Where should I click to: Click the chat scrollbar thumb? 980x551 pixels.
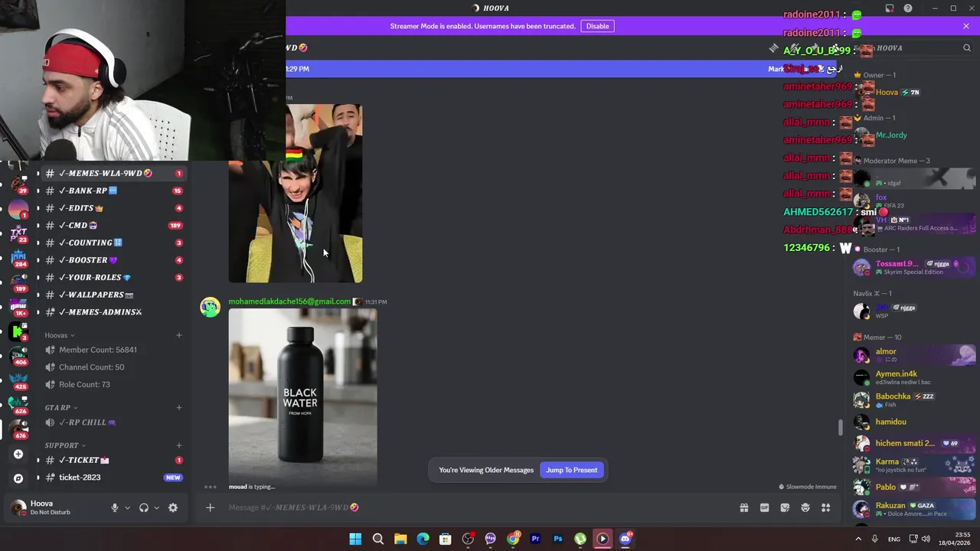840,428
